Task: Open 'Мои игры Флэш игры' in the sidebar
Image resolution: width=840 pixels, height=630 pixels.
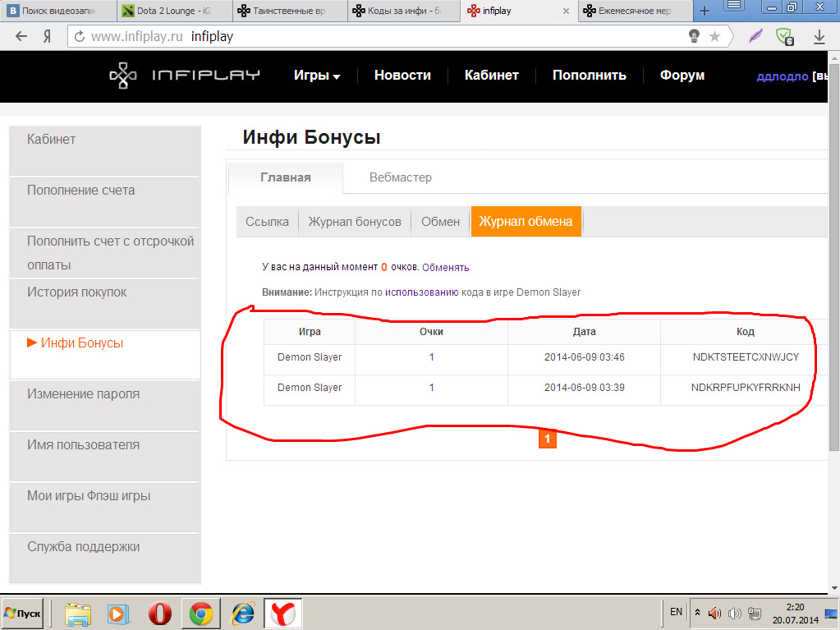Action: pos(105,507)
